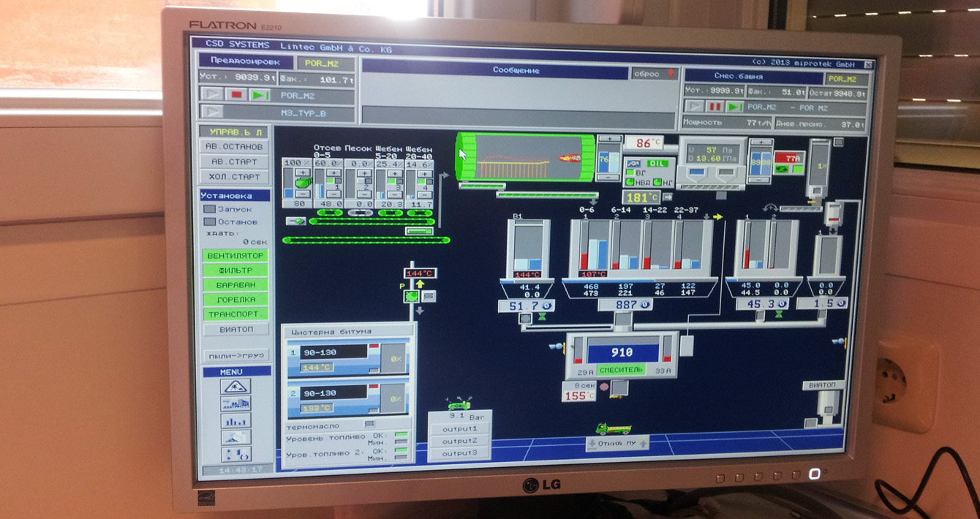Screen dimensions: 980x519
Task: Click the green truck icon at bottom
Action: (613, 428)
